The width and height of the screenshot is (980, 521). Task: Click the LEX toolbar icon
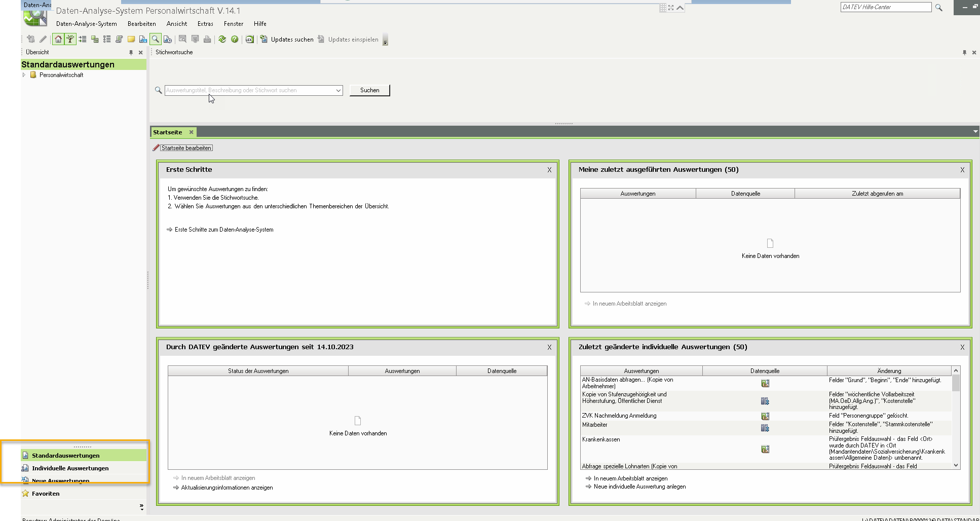[x=250, y=39]
